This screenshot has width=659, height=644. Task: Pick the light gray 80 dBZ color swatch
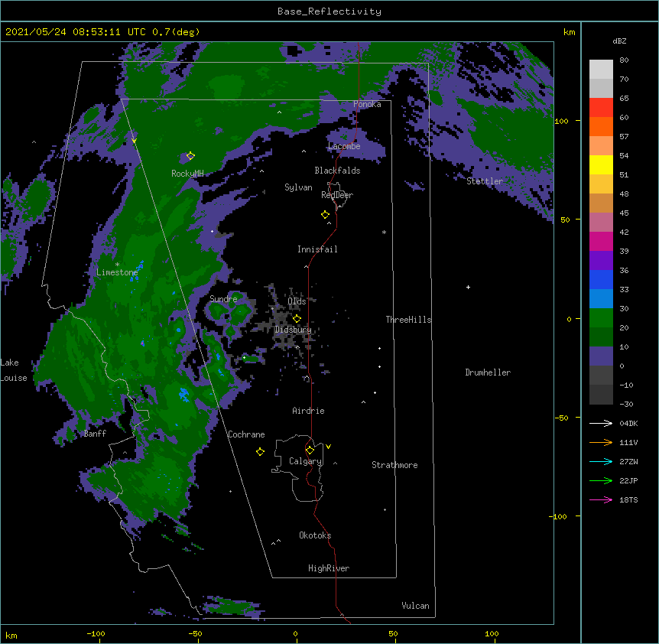[x=601, y=70]
